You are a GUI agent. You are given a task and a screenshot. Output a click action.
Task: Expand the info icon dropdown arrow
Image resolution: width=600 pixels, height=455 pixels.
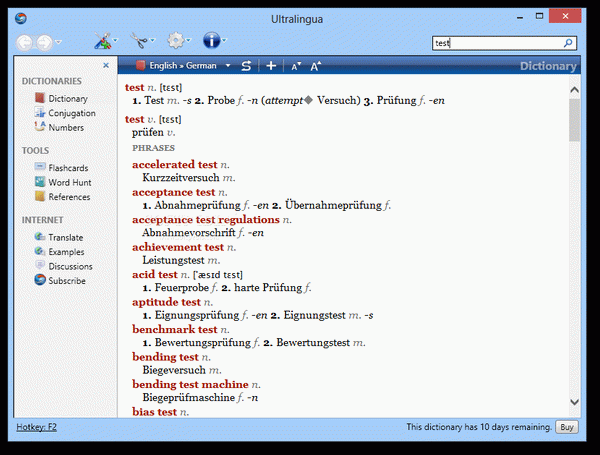pyautogui.click(x=224, y=40)
